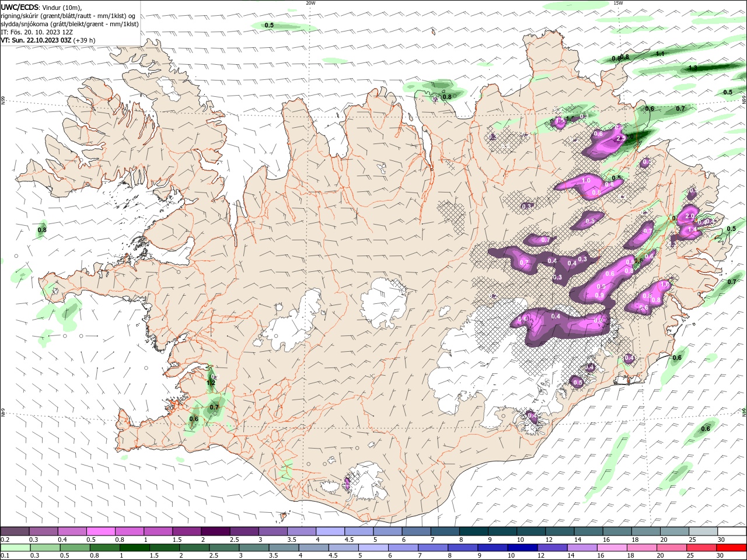747x560 pixels.
Task: Click the 'VT: Sun. 22.10.2023 03Z' valid time
Action: tap(36, 40)
